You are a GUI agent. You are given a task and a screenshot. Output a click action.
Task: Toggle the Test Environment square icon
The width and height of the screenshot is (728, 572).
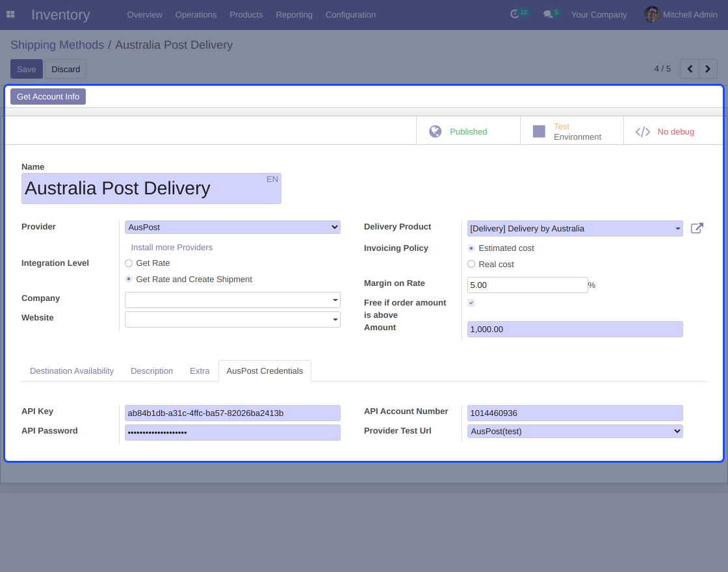[539, 131]
